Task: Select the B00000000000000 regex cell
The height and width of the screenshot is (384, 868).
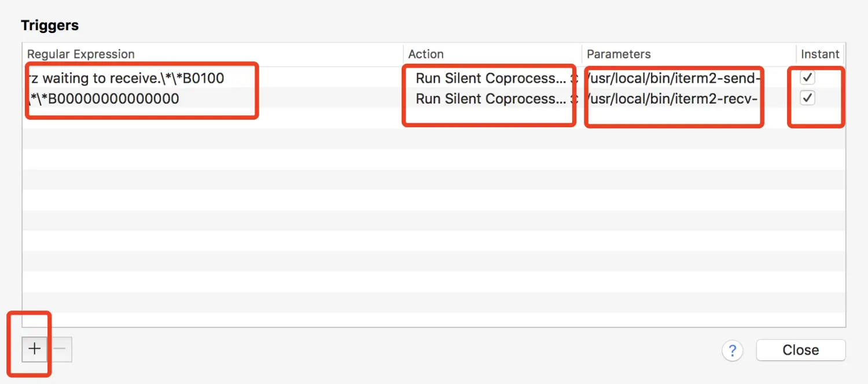Action: coord(104,99)
